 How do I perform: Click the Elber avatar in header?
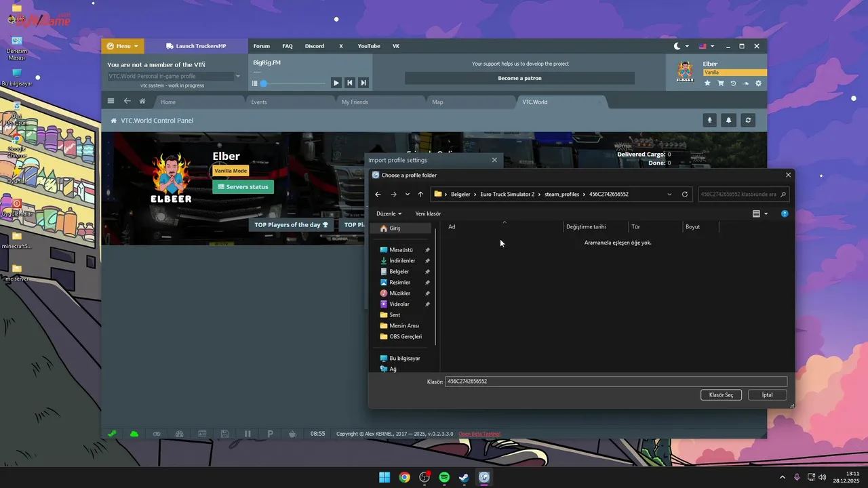[685, 72]
